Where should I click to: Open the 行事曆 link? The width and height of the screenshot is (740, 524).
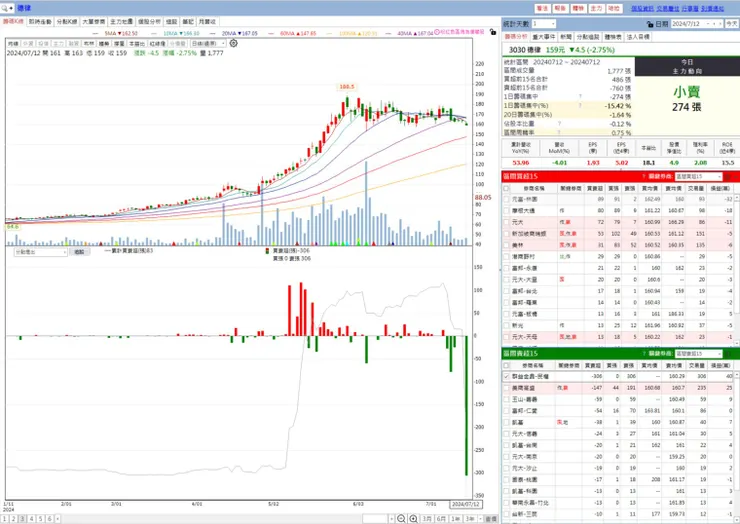690,8
